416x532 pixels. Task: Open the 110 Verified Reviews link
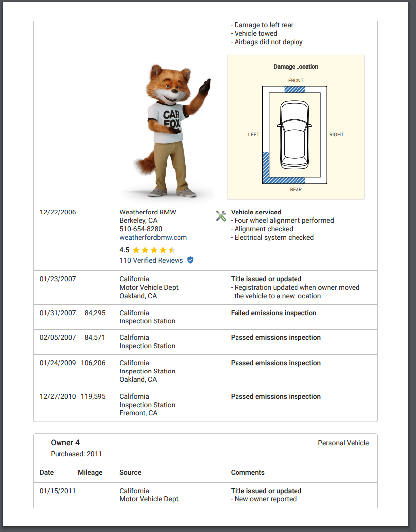151,260
